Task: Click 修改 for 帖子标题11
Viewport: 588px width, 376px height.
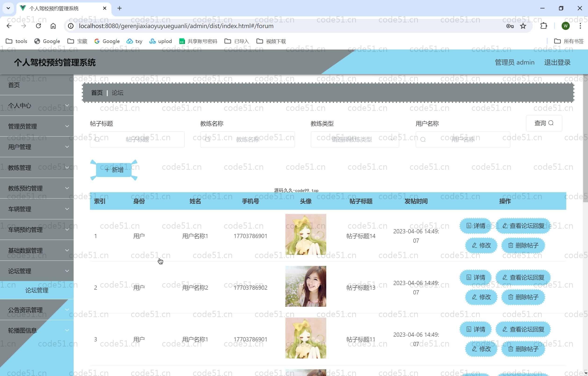Action: tap(481, 349)
